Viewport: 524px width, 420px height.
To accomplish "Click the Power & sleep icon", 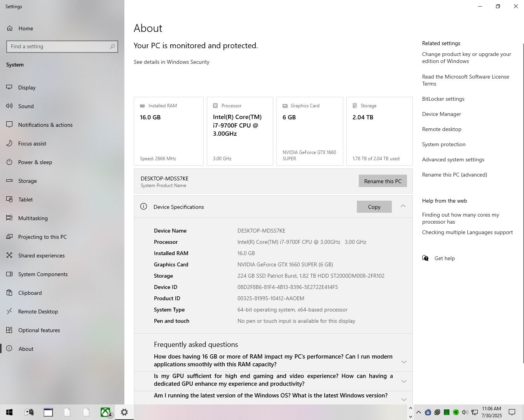I will (x=9, y=162).
